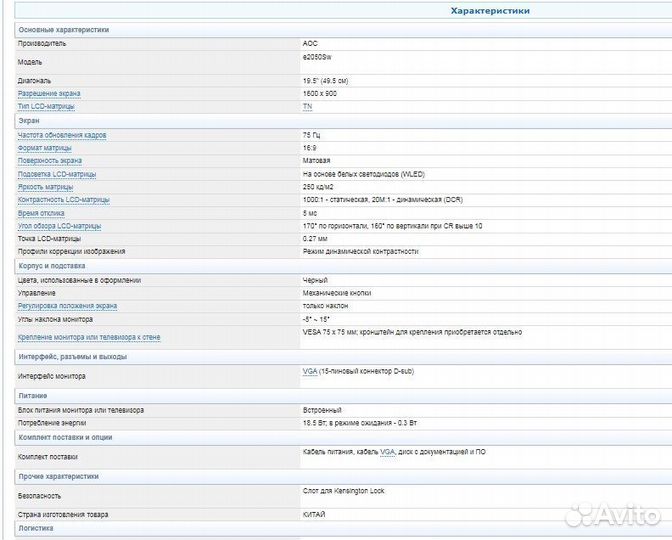Click the 'Механические кнопки' value

(337, 293)
